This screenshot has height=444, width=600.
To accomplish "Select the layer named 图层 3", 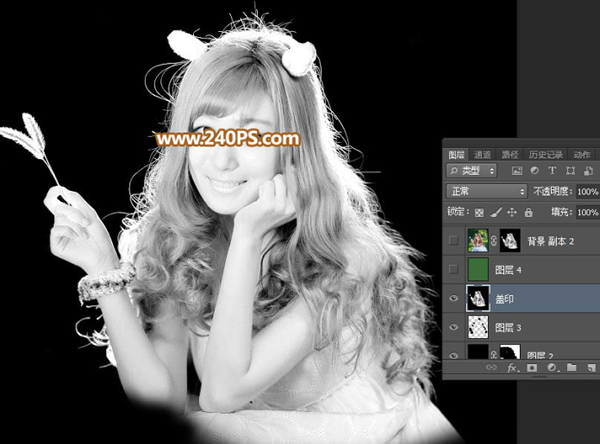I will click(x=508, y=328).
